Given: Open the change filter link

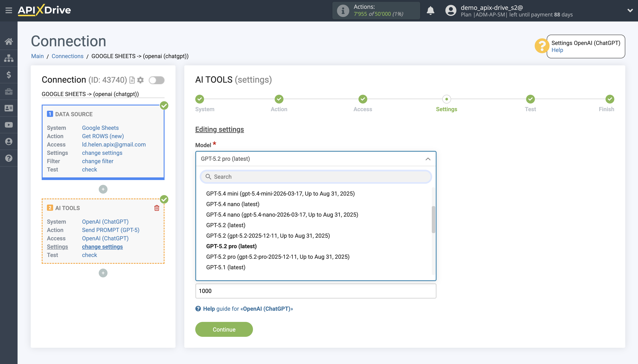Looking at the screenshot, I should [98, 161].
